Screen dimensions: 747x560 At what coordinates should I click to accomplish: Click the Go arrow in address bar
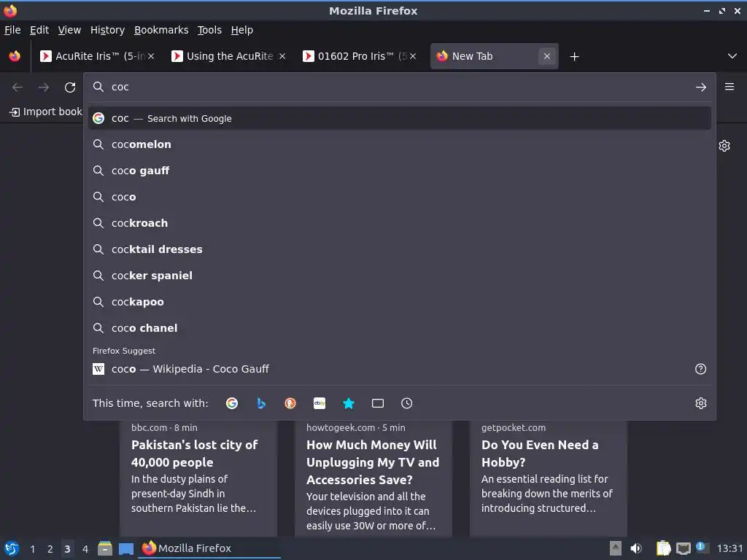[x=701, y=87]
